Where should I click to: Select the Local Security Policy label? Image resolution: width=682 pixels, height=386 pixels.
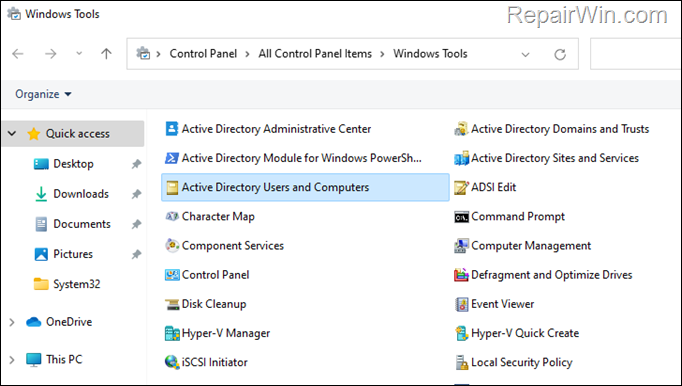522,363
